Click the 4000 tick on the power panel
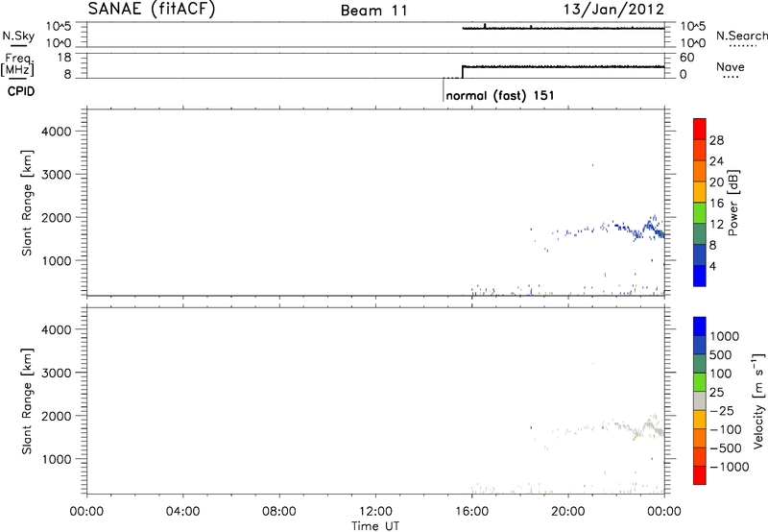 pos(57,132)
